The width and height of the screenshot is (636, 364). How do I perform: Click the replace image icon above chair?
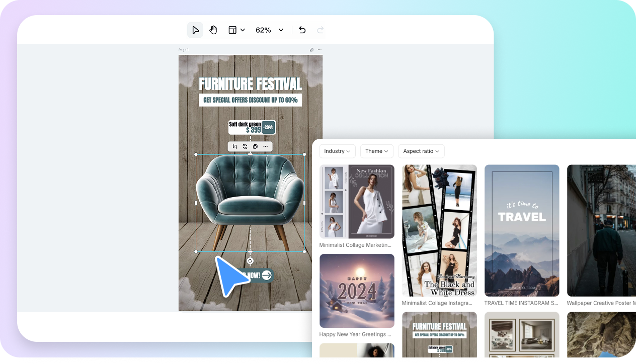click(245, 147)
